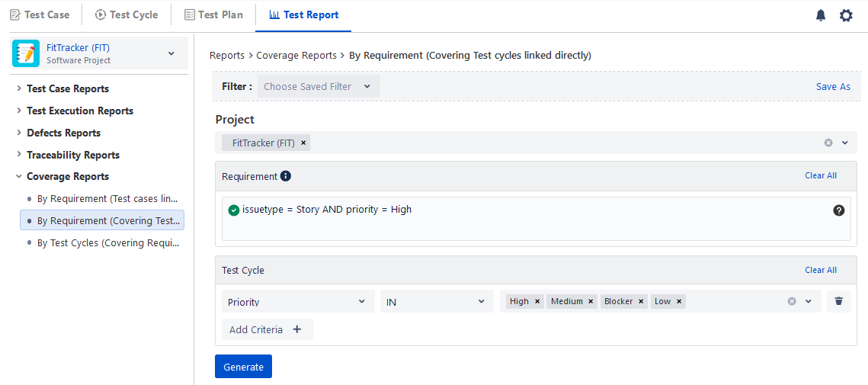Click the Reports breadcrumb link
Screen dimensions: 868x385
pos(227,56)
